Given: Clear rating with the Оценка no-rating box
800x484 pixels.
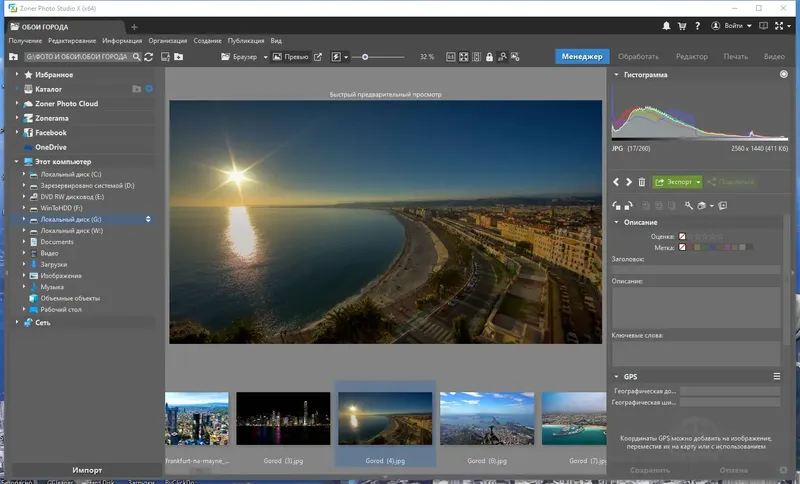Looking at the screenshot, I should (683, 236).
